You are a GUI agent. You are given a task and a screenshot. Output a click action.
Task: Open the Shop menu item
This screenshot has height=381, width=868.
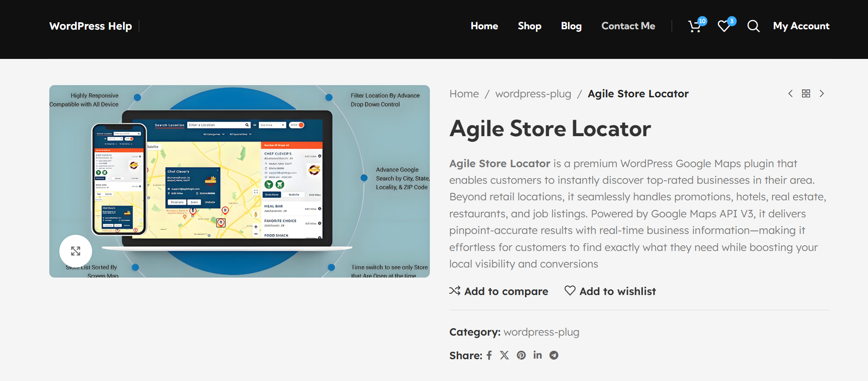pyautogui.click(x=529, y=26)
